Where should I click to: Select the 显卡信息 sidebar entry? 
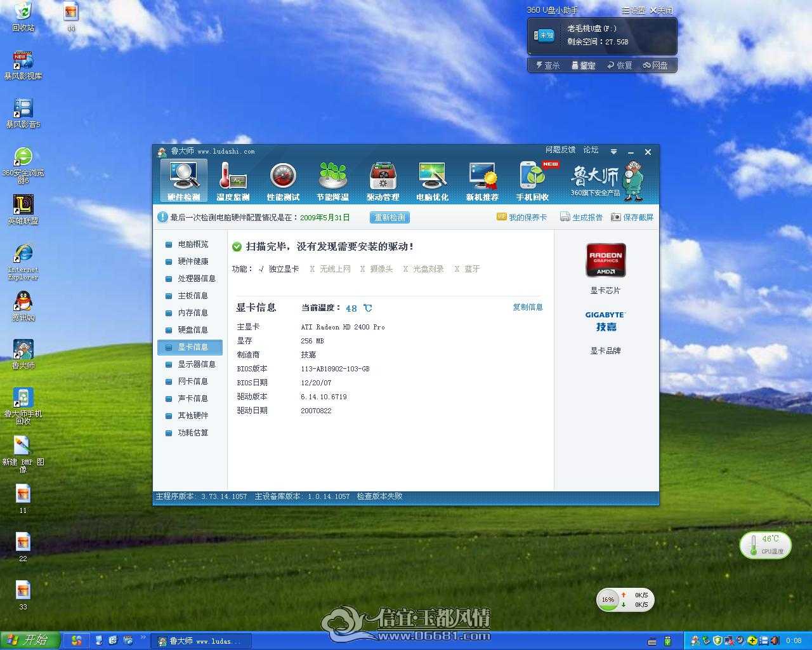click(190, 347)
